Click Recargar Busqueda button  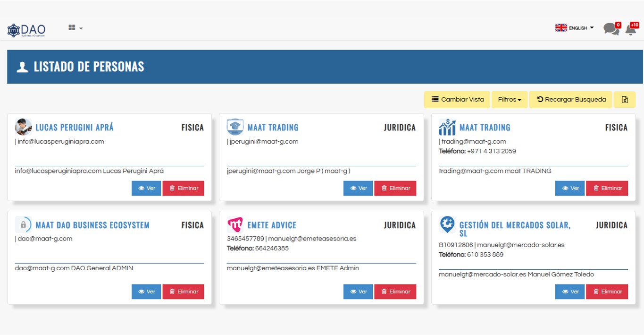click(571, 100)
